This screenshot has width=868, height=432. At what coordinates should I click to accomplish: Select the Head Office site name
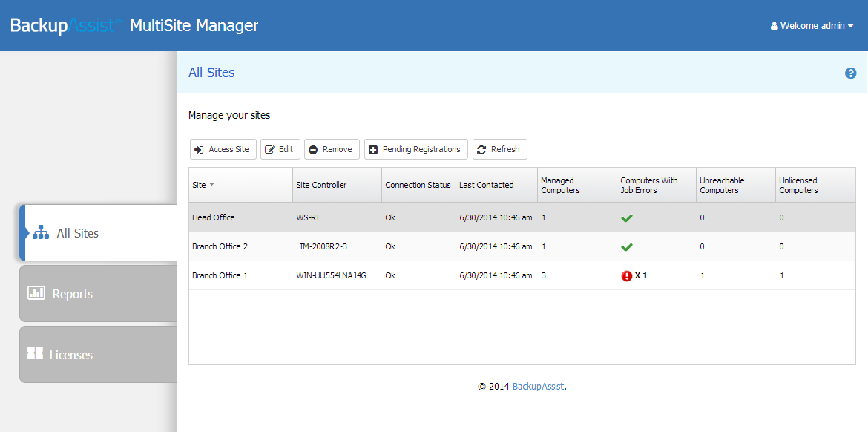[213, 217]
